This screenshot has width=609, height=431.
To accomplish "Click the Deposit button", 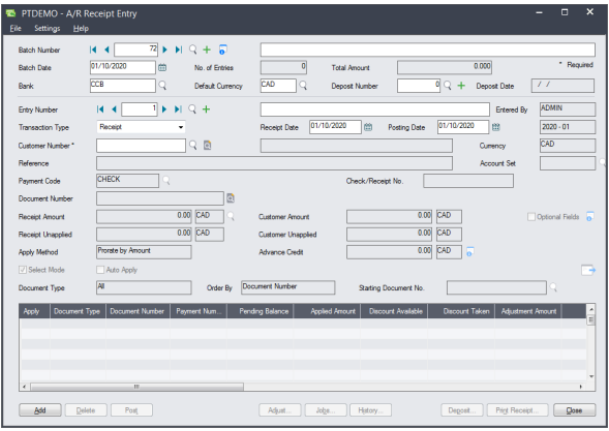I will (462, 410).
